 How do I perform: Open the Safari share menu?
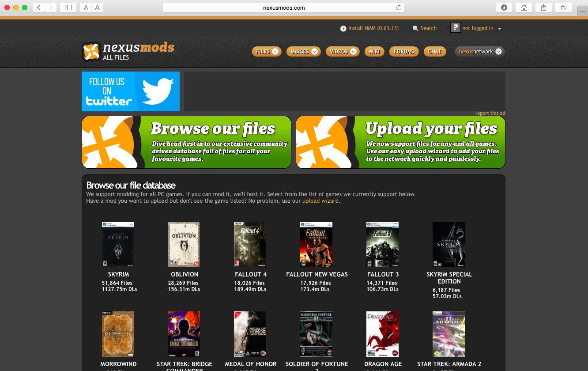tap(543, 8)
